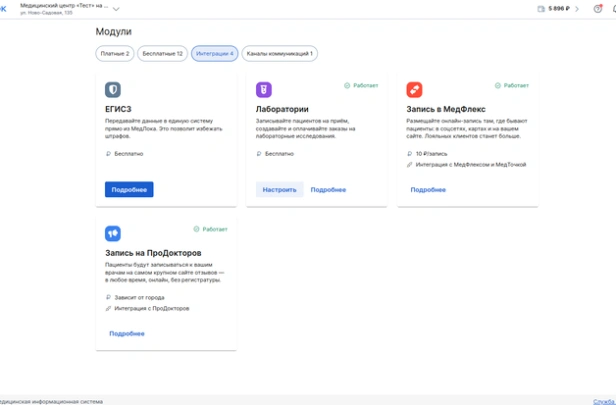
Task: Open notifications bell in top bar
Action: point(598,9)
